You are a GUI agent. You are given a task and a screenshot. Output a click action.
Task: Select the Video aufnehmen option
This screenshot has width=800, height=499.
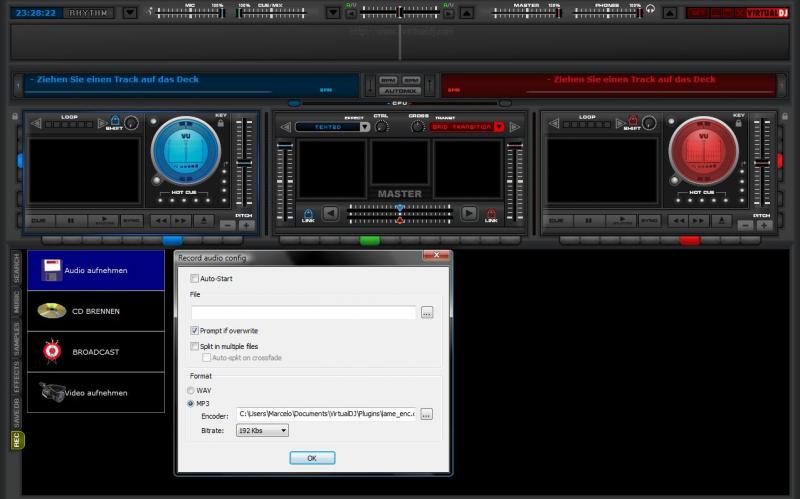pos(96,392)
